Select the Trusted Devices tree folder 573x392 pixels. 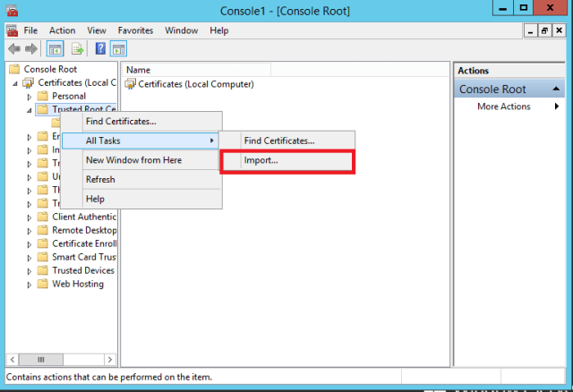[x=83, y=270]
